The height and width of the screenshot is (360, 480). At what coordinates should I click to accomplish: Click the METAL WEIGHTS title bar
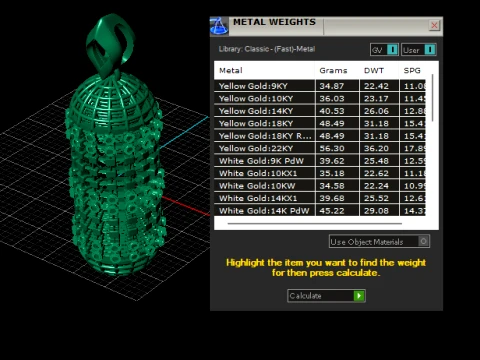(327, 26)
